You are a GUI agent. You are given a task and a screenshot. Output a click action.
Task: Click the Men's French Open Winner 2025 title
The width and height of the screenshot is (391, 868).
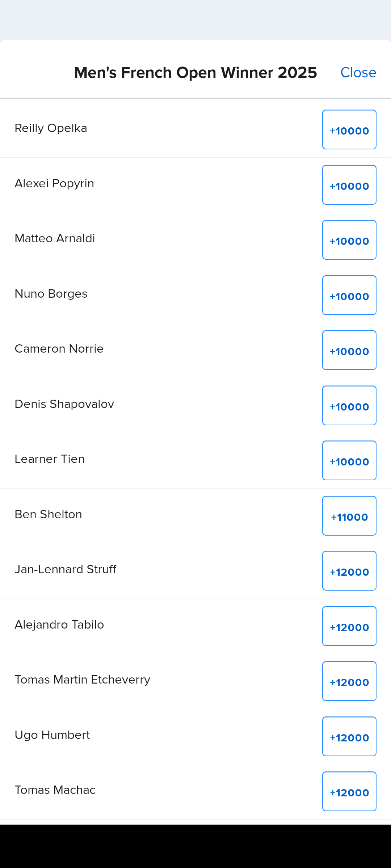[x=195, y=73]
